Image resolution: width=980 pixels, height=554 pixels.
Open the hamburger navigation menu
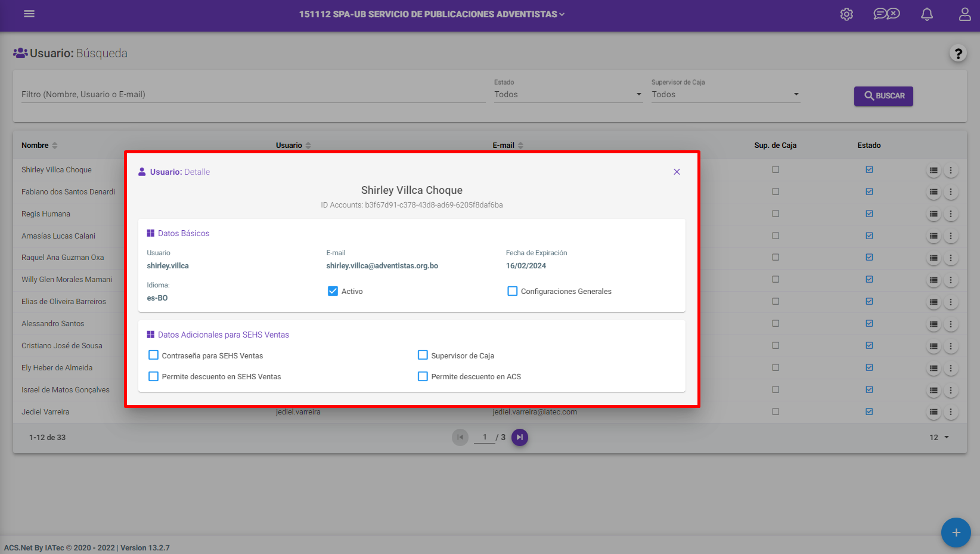(29, 14)
